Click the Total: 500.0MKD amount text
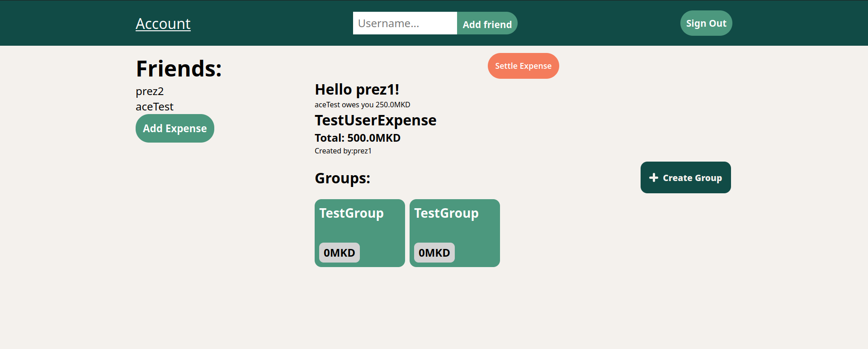The width and height of the screenshot is (868, 349). (x=357, y=138)
